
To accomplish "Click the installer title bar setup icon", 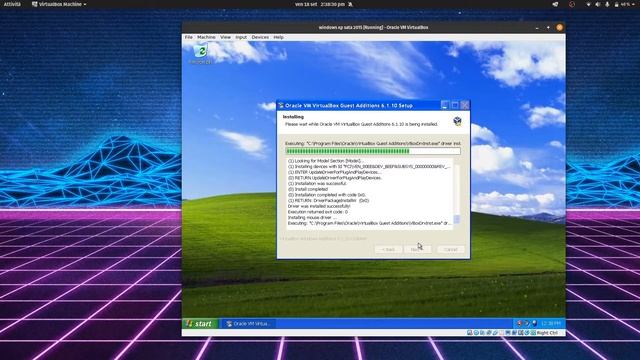I will point(281,106).
